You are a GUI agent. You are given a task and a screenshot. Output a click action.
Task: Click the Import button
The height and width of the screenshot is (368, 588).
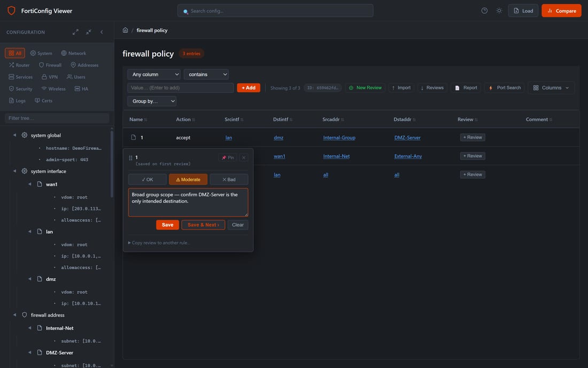401,88
